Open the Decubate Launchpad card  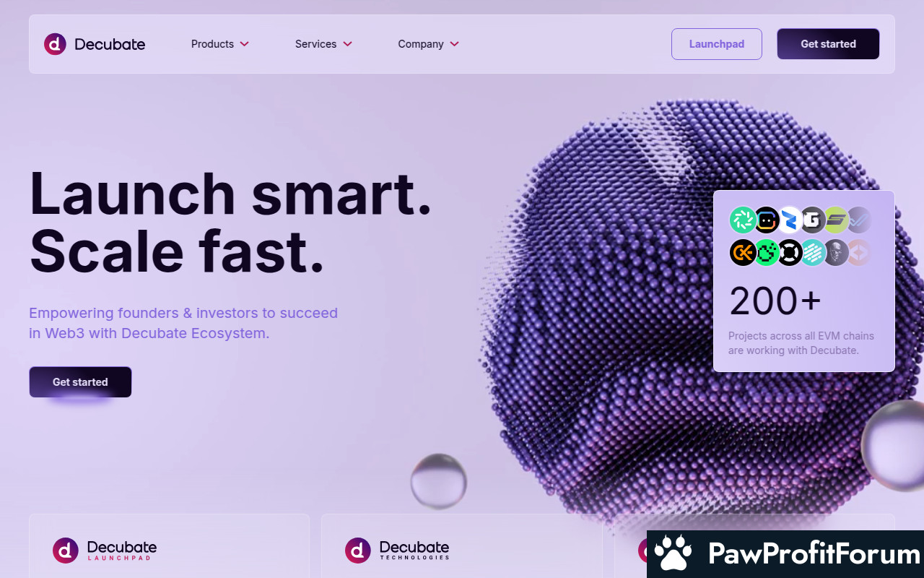tap(169, 545)
